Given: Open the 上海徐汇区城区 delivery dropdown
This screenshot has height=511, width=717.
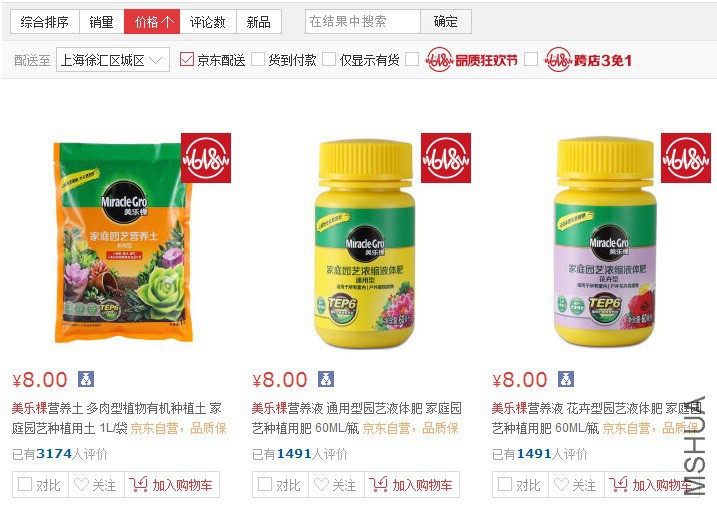Looking at the screenshot, I should coord(112,60).
